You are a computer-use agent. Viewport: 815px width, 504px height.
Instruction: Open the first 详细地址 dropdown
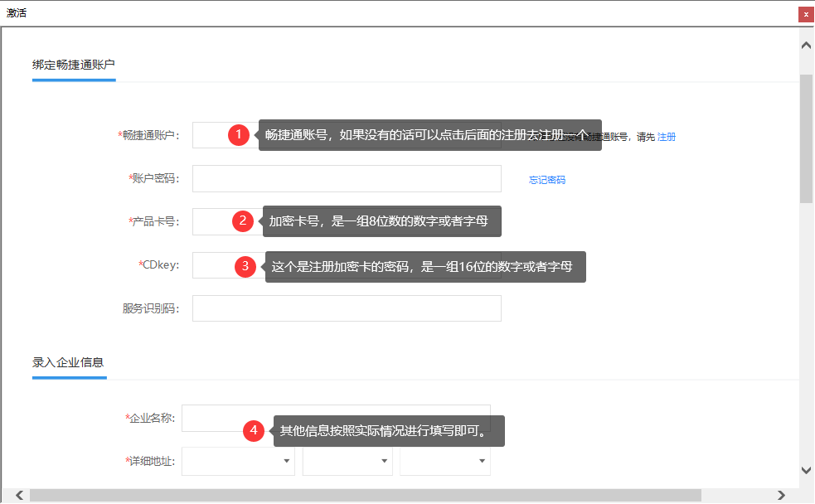(x=238, y=461)
